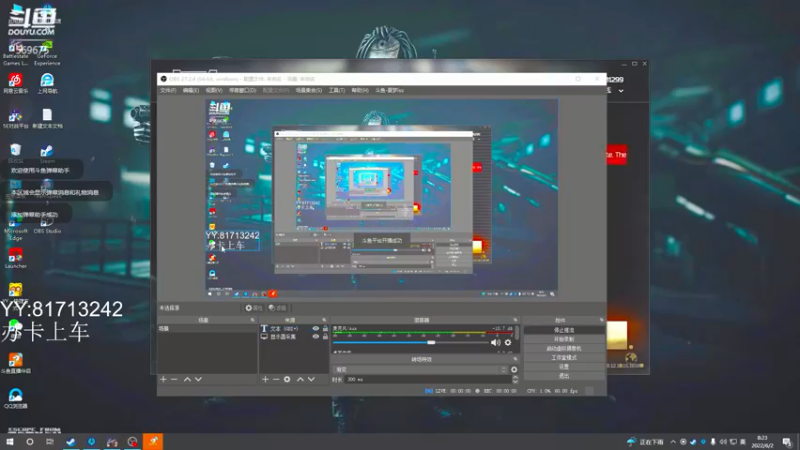Select the scene entry in Scenes list

click(x=207, y=329)
